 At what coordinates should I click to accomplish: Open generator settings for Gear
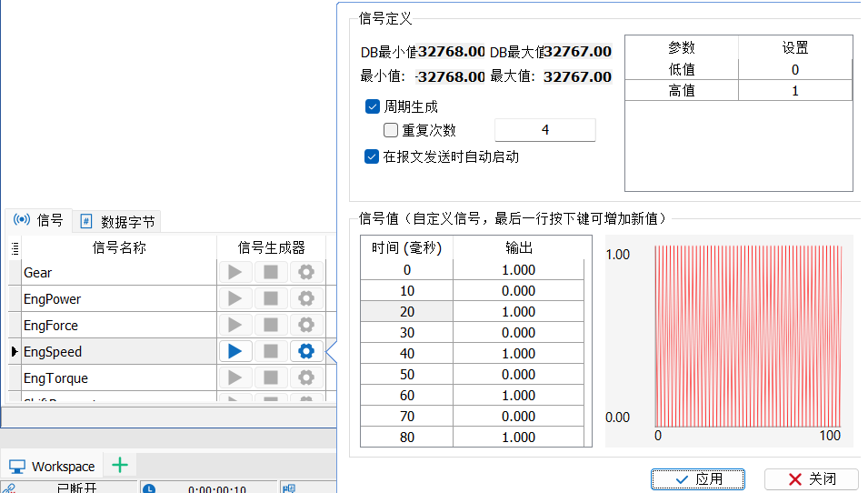click(306, 272)
